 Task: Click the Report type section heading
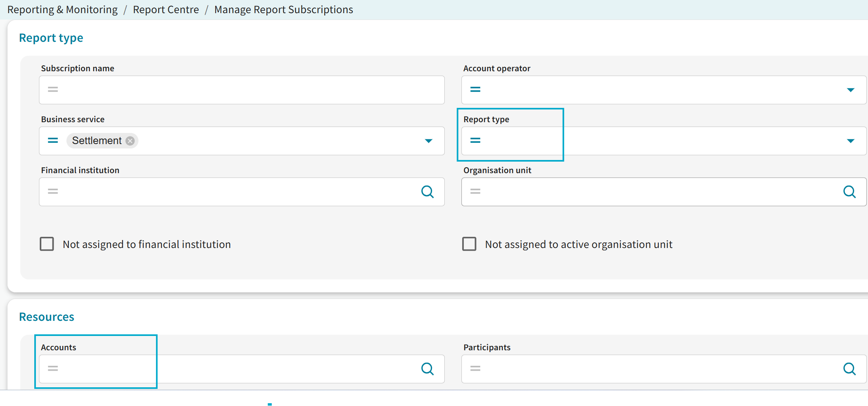[x=51, y=38]
